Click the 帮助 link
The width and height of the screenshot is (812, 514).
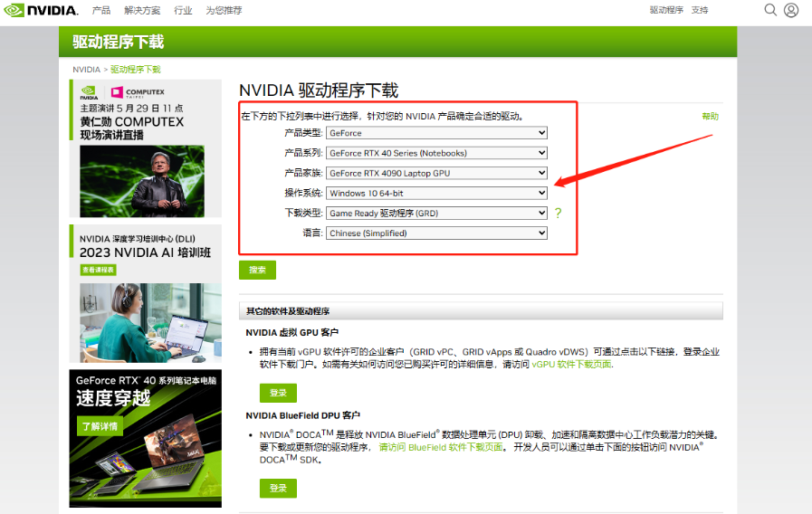click(710, 117)
